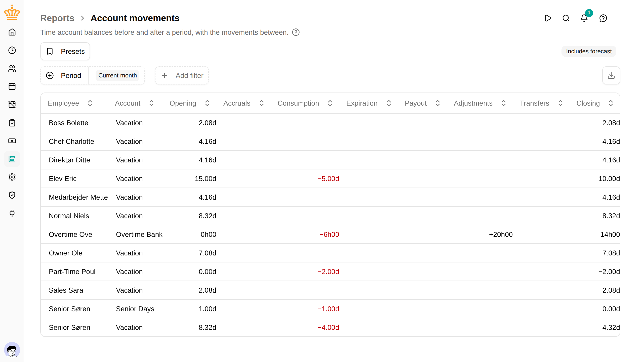Click Elev Eric's −5.00d consumption value
The height and width of the screenshot is (362, 644).
[x=328, y=178]
